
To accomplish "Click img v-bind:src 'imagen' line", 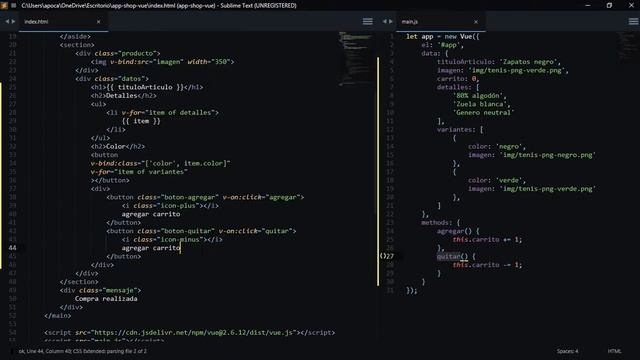I will coord(162,62).
